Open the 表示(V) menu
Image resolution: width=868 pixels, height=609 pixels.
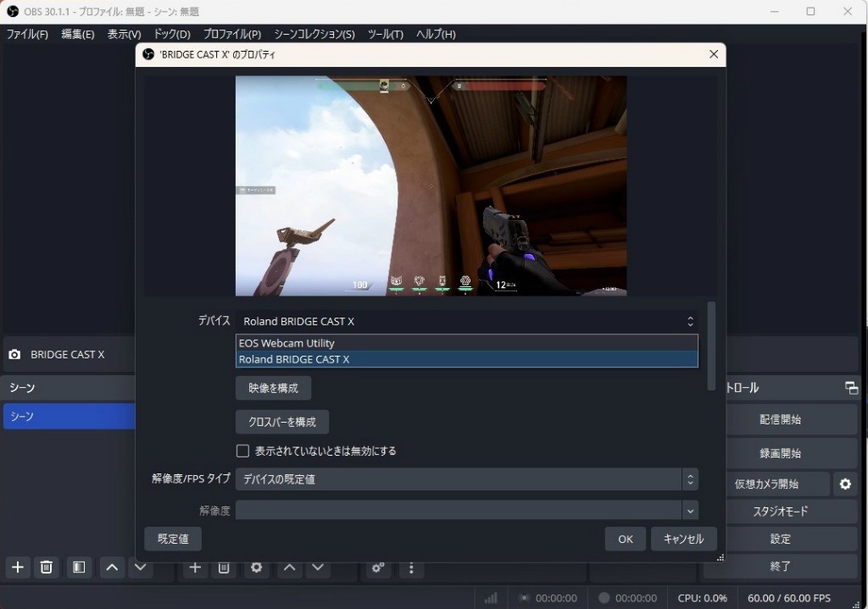[x=124, y=34]
